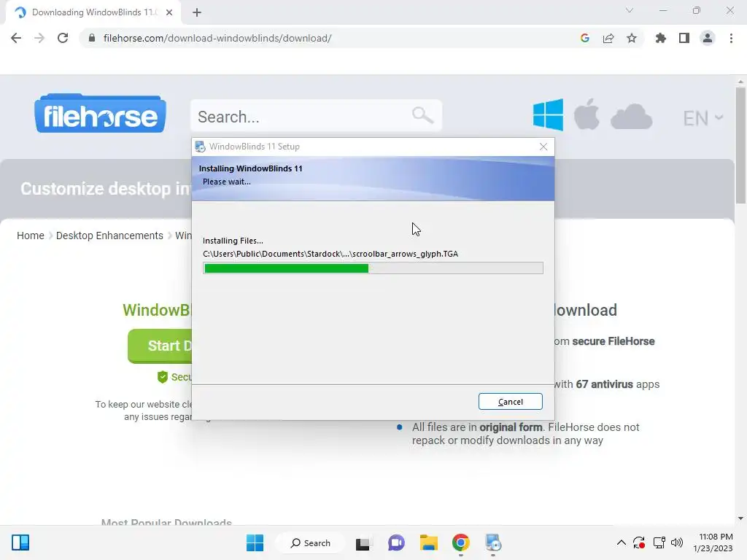The width and height of the screenshot is (747, 560).
Task: Bookmark this page with the star icon
Action: click(x=632, y=38)
